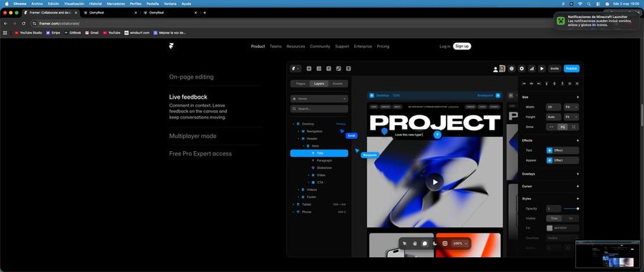The image size is (644, 272).
Task: Add an Overlay with the plus icon
Action: pos(578,174)
